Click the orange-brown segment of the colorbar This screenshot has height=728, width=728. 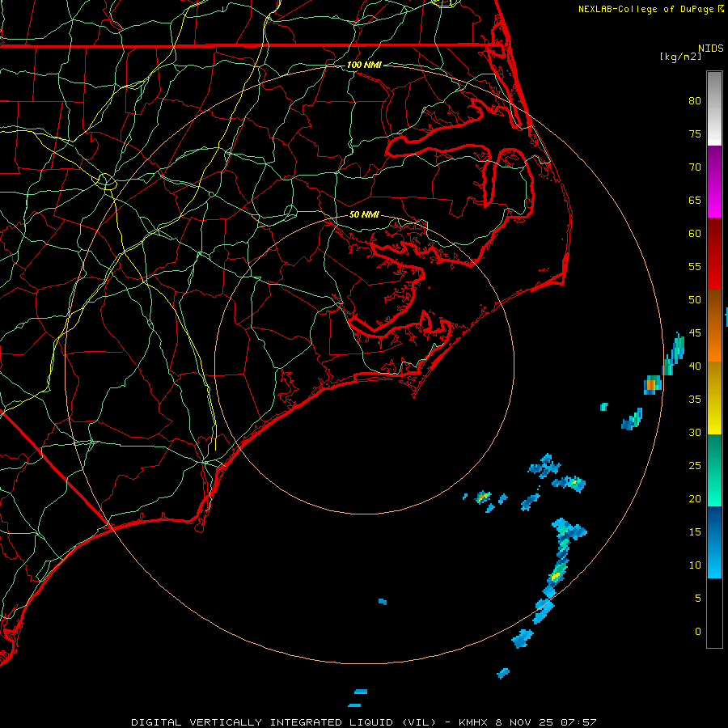pyautogui.click(x=714, y=326)
